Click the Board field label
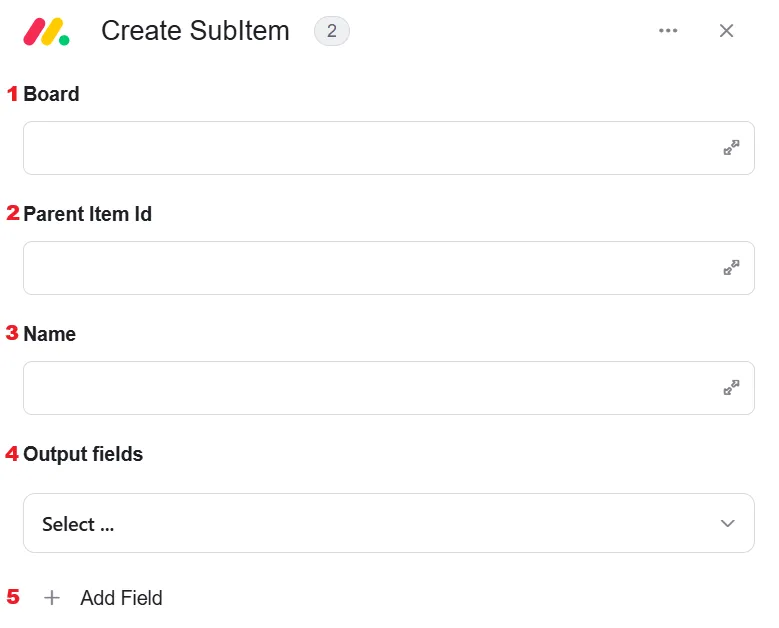 (x=51, y=94)
